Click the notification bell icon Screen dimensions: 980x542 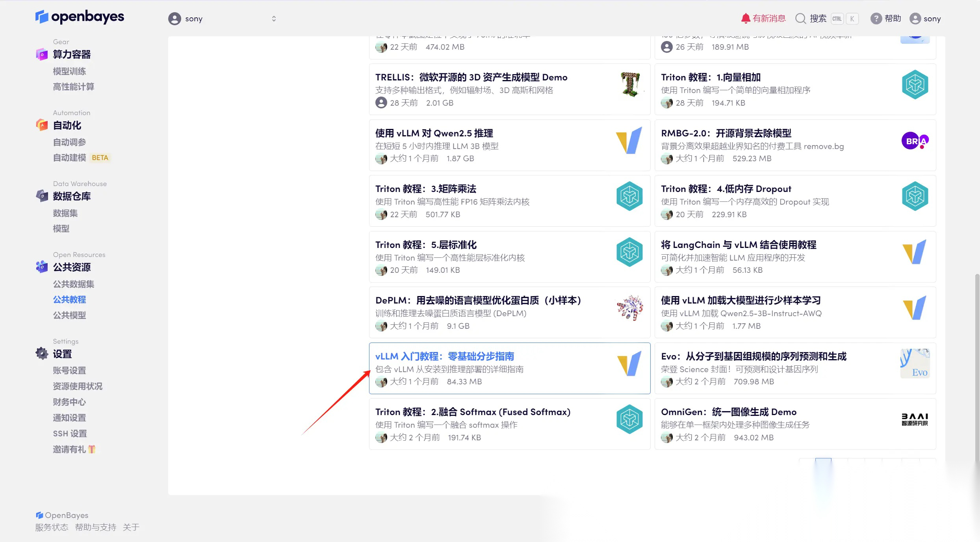745,19
